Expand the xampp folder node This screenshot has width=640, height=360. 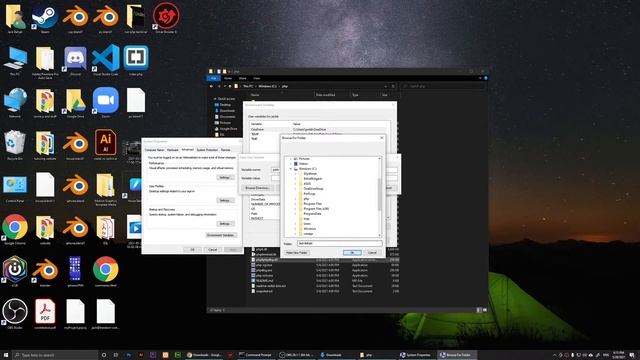(296, 233)
